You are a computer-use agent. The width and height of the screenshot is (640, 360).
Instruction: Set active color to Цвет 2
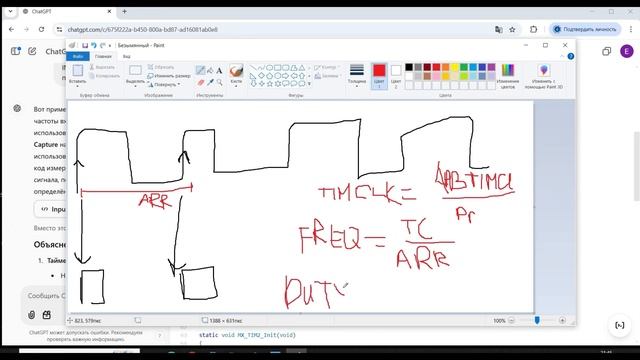(396, 76)
